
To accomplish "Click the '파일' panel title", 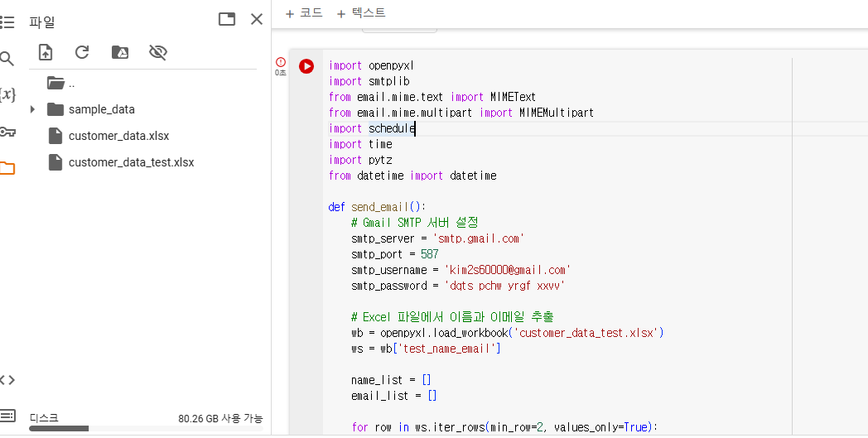I will point(42,22).
